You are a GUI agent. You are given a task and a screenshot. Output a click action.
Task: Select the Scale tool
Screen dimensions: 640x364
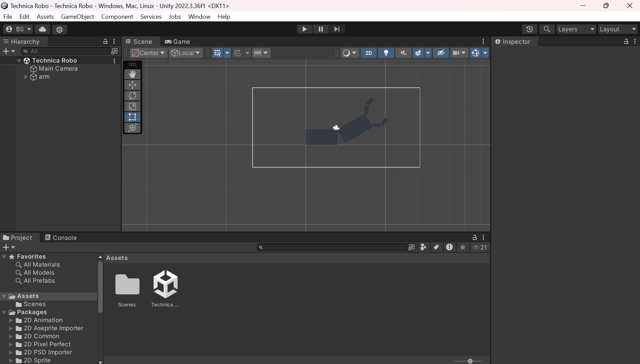click(x=132, y=106)
